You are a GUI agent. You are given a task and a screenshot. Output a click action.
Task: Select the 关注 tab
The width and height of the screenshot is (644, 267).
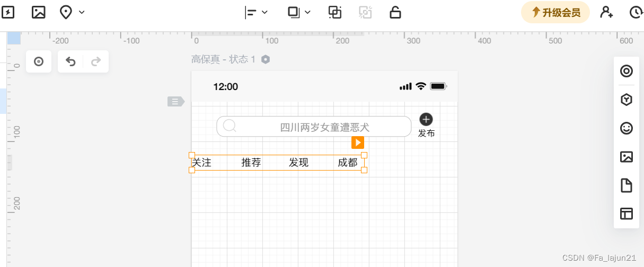(201, 163)
